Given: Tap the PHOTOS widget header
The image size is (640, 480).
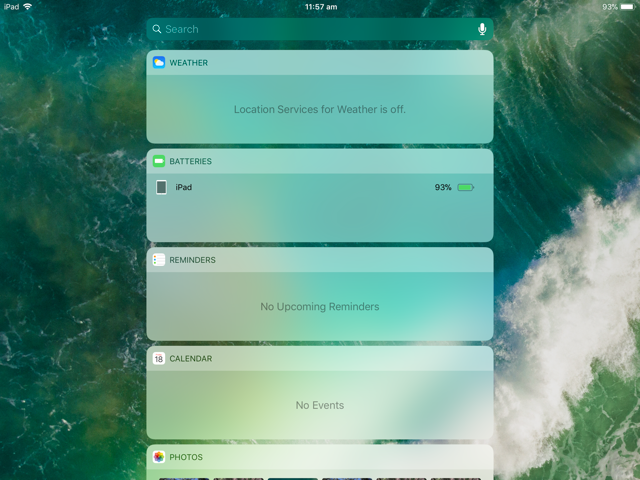Looking at the screenshot, I should point(320,457).
